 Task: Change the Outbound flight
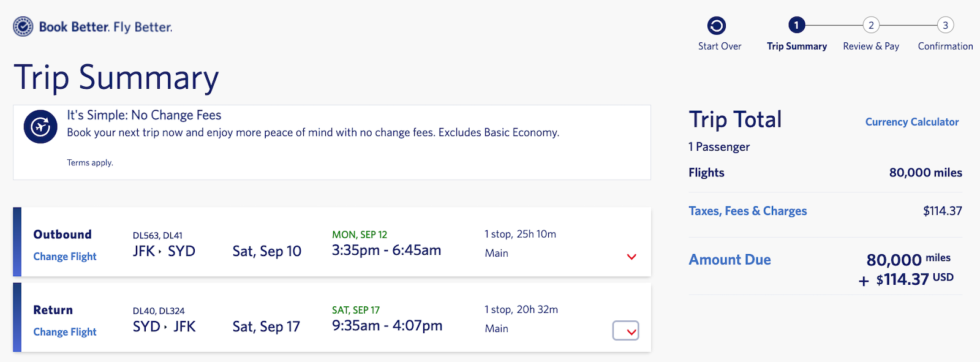pos(64,256)
